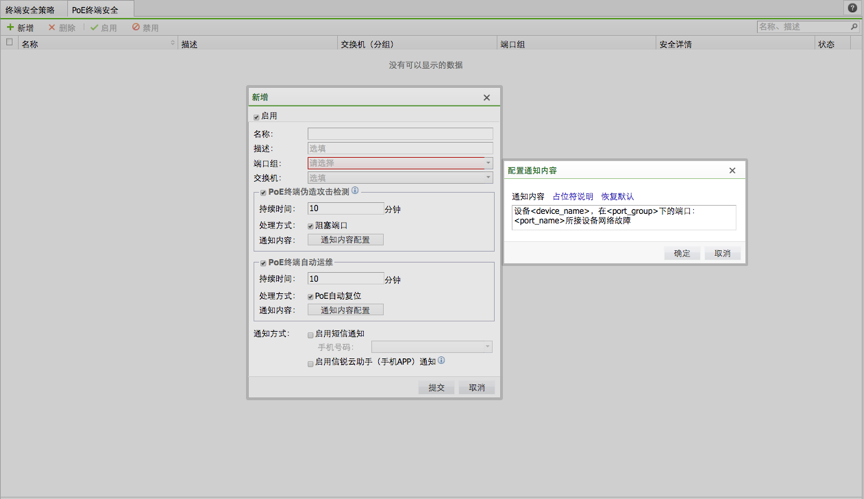Image resolution: width=864 pixels, height=499 pixels.
Task: Expand the 手机号码 dropdown
Action: [x=487, y=347]
